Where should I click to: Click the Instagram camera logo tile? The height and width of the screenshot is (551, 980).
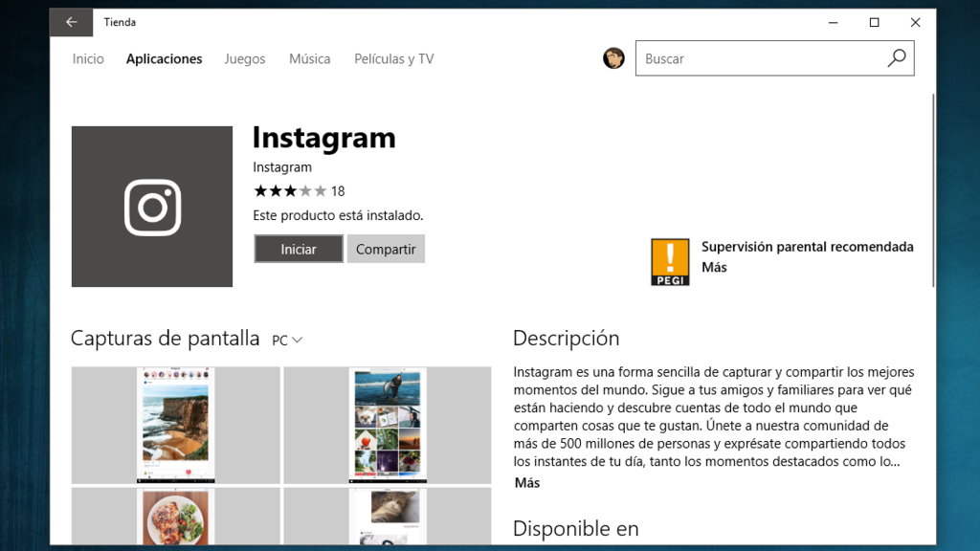click(x=151, y=207)
